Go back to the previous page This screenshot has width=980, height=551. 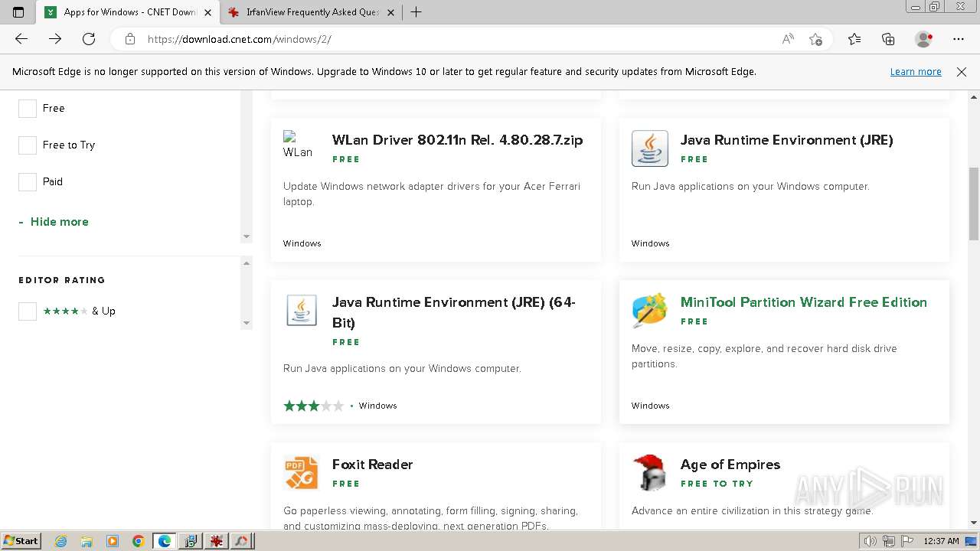click(x=21, y=39)
